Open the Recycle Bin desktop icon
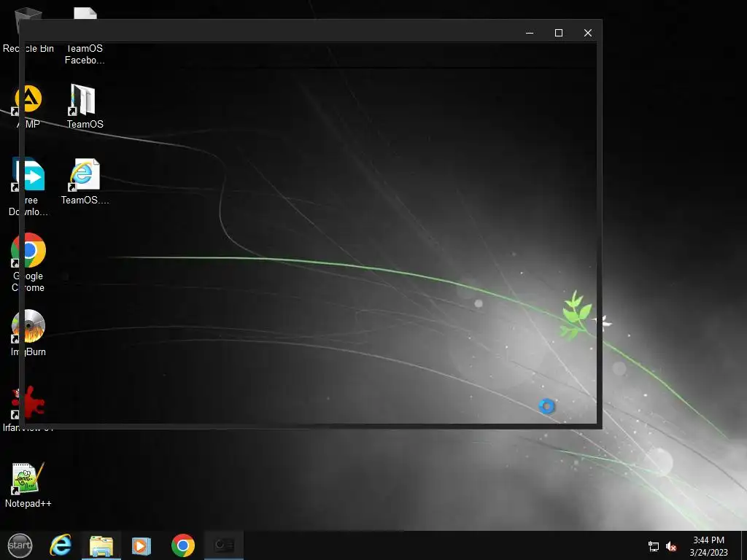 pyautogui.click(x=28, y=29)
